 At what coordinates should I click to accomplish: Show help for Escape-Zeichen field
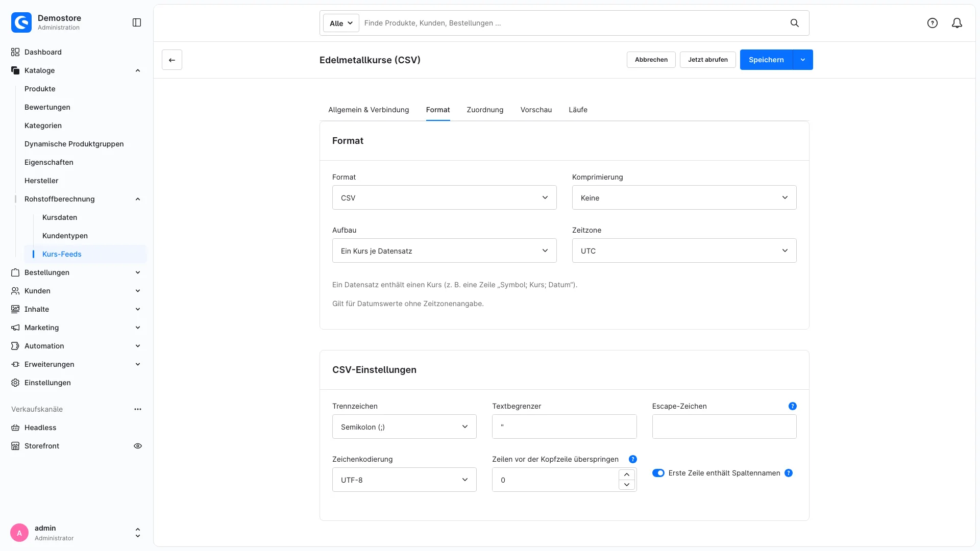coord(792,406)
